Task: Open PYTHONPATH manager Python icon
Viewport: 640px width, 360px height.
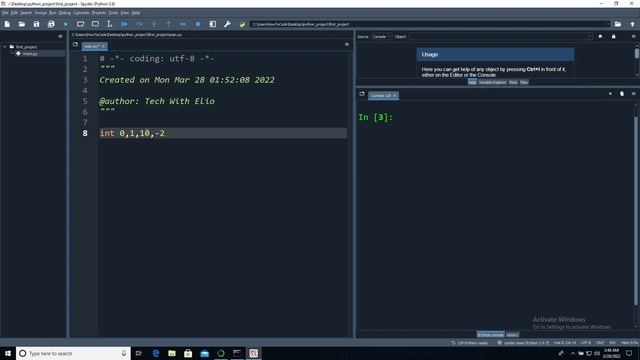Action: [242, 24]
